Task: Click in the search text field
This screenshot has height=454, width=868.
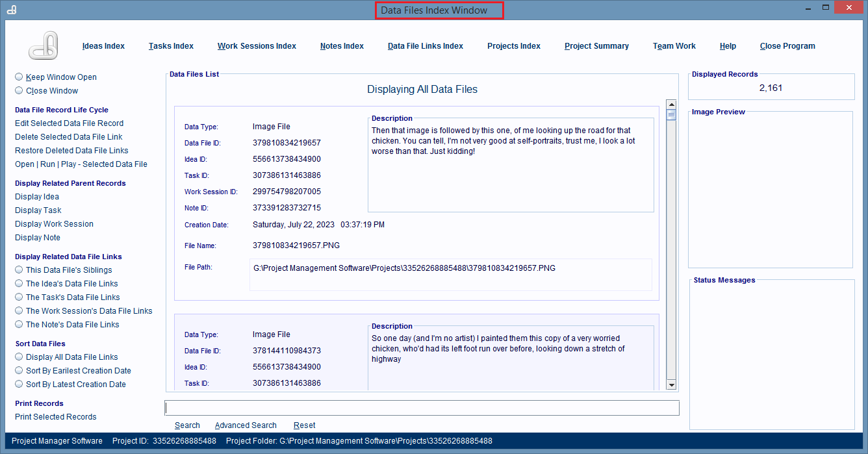Action: [422, 408]
